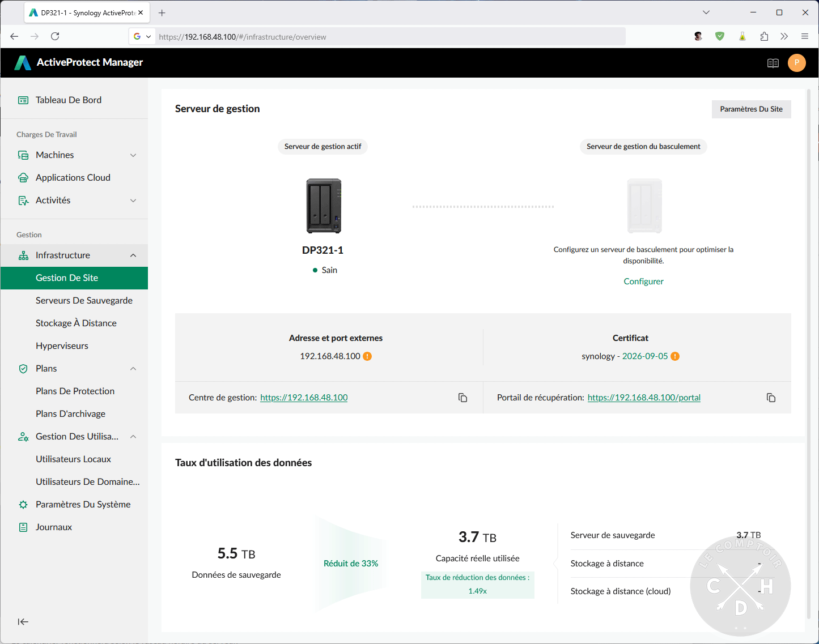Viewport: 819px width, 644px height.
Task: Open Applications Cloud from the sidebar
Action: pyautogui.click(x=23, y=177)
